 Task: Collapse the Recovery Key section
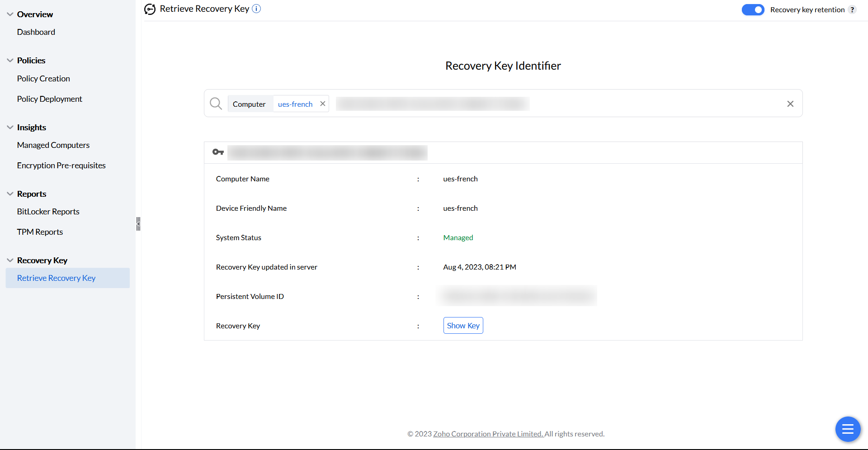pos(10,260)
